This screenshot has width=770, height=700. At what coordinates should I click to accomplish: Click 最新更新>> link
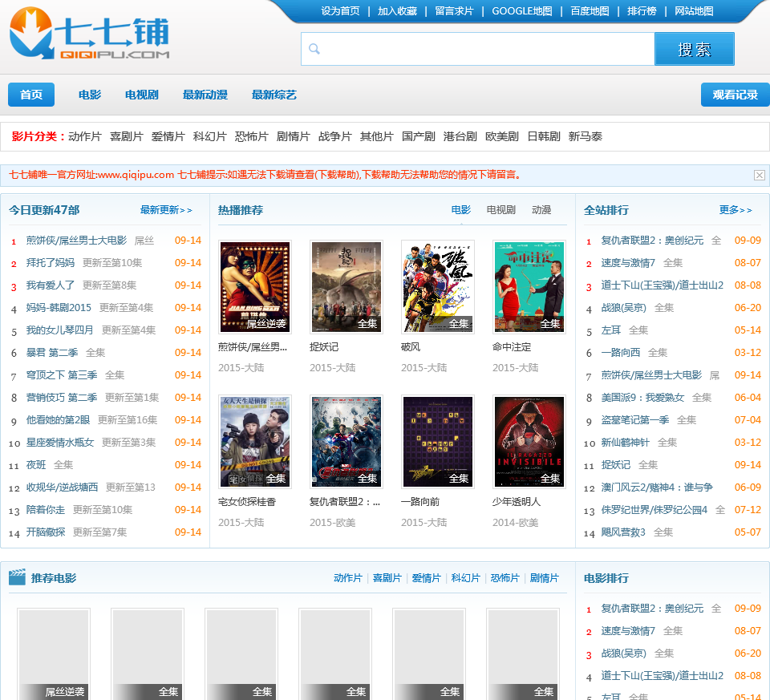point(166,210)
